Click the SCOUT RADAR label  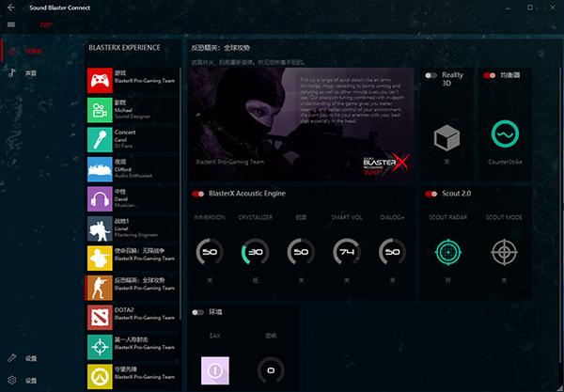(x=447, y=217)
